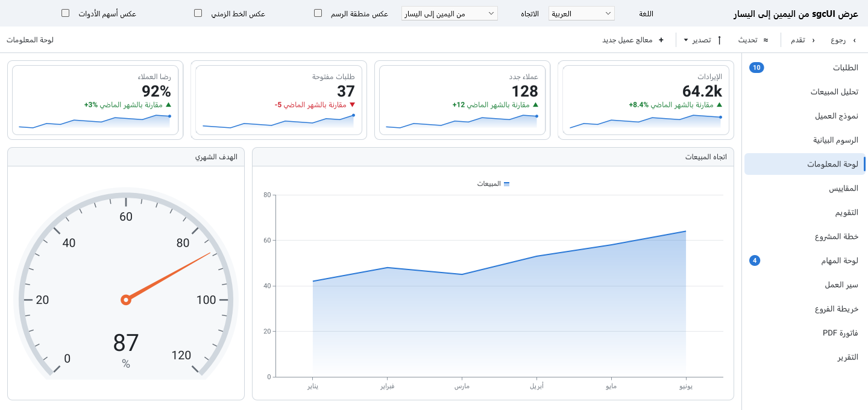Navigate to التقويم in sidebar
This screenshot has width=868, height=410.
pyautogui.click(x=804, y=212)
